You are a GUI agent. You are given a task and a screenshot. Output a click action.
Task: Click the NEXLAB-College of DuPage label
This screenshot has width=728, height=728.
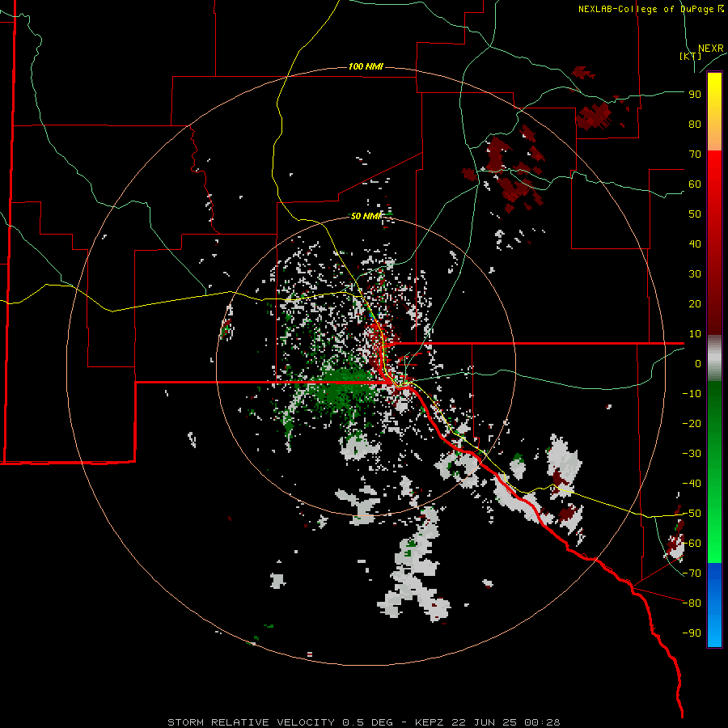click(650, 9)
